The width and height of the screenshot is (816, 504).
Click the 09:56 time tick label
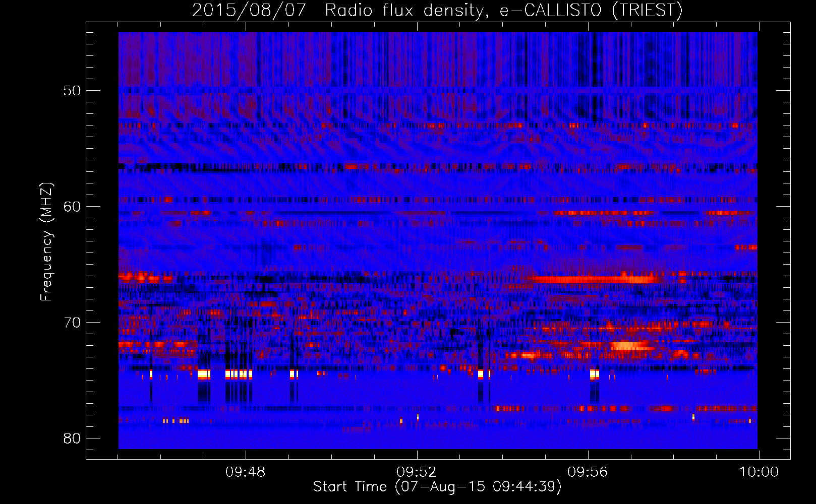coord(588,472)
